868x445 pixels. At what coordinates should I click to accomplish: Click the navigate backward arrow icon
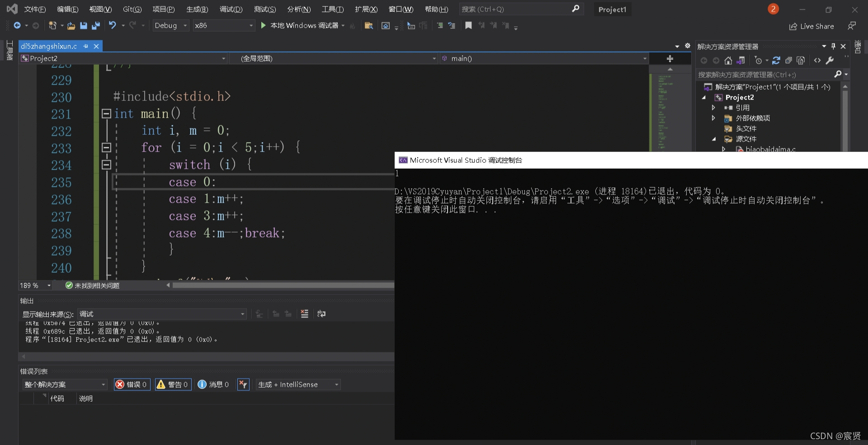point(17,26)
